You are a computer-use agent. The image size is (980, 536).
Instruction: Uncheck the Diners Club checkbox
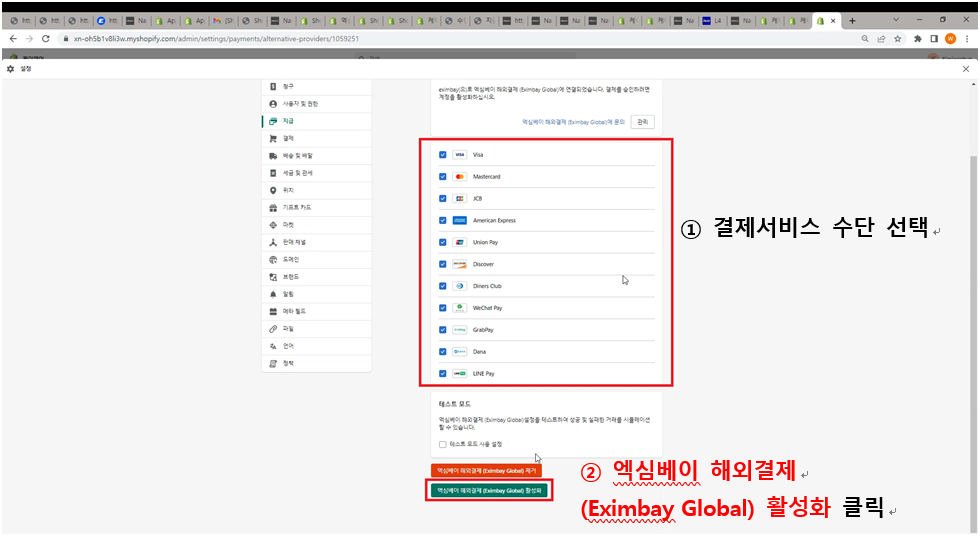[x=442, y=286]
